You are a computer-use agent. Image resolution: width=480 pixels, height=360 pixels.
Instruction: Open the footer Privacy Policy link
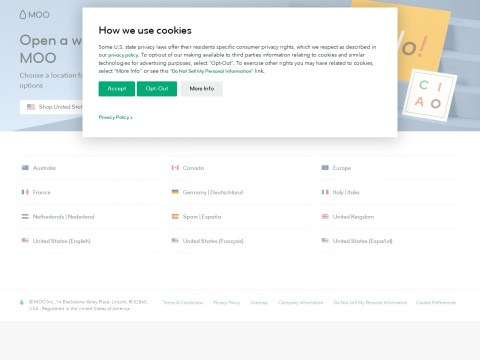227,303
